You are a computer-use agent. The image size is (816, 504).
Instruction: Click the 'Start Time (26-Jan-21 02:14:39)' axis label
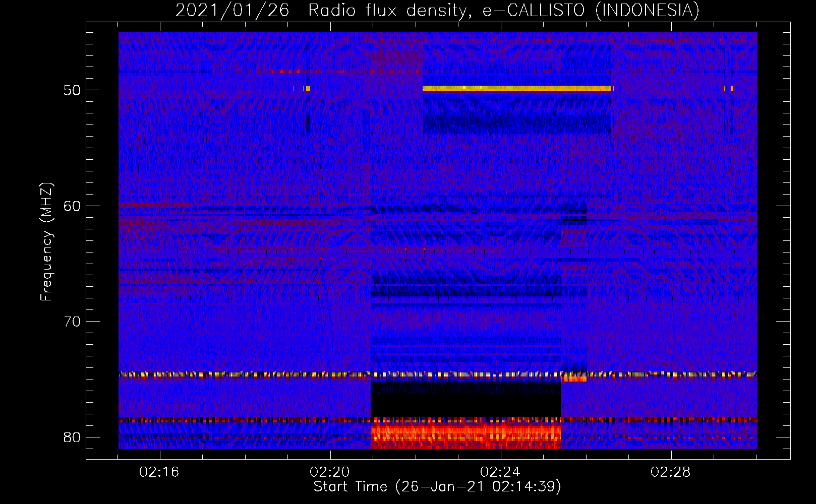pos(437,487)
